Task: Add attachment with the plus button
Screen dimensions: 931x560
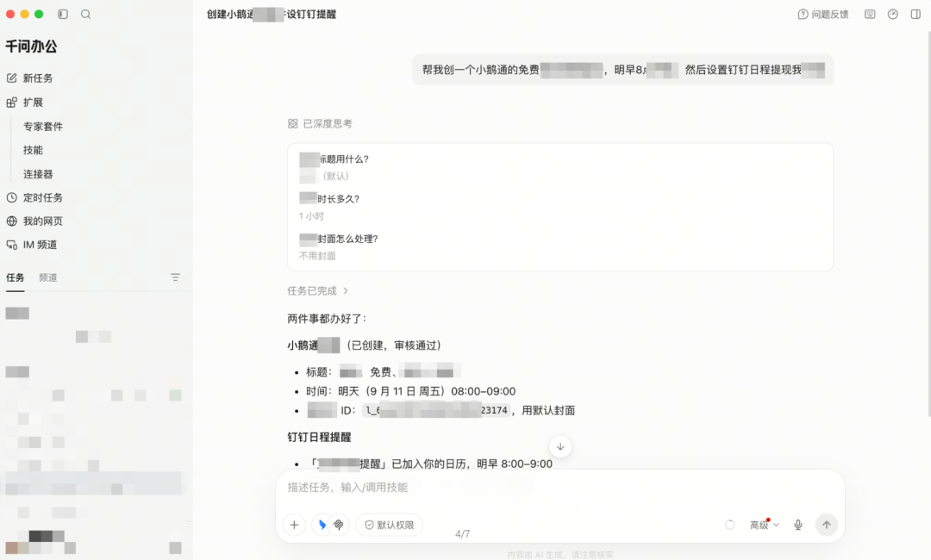Action: coord(295,525)
